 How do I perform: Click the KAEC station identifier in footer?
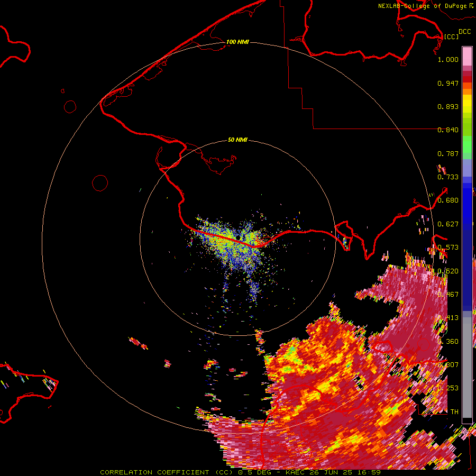click(296, 472)
